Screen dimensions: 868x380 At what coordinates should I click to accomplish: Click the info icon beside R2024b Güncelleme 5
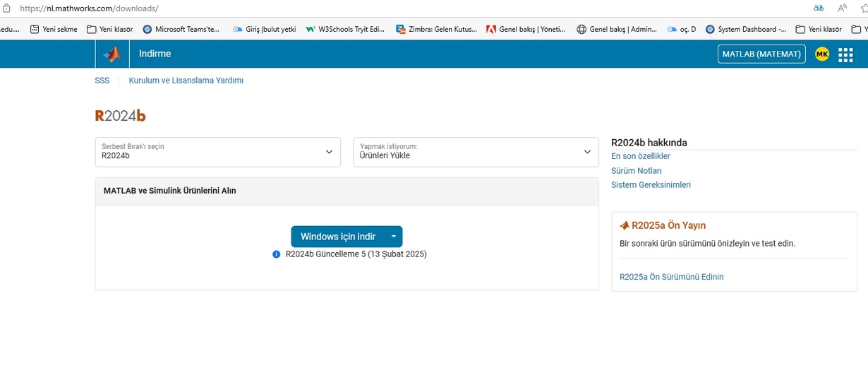[277, 254]
